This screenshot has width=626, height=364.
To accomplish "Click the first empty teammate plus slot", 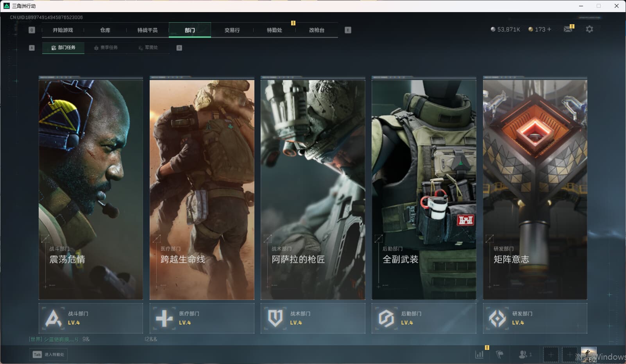I will coord(551,355).
